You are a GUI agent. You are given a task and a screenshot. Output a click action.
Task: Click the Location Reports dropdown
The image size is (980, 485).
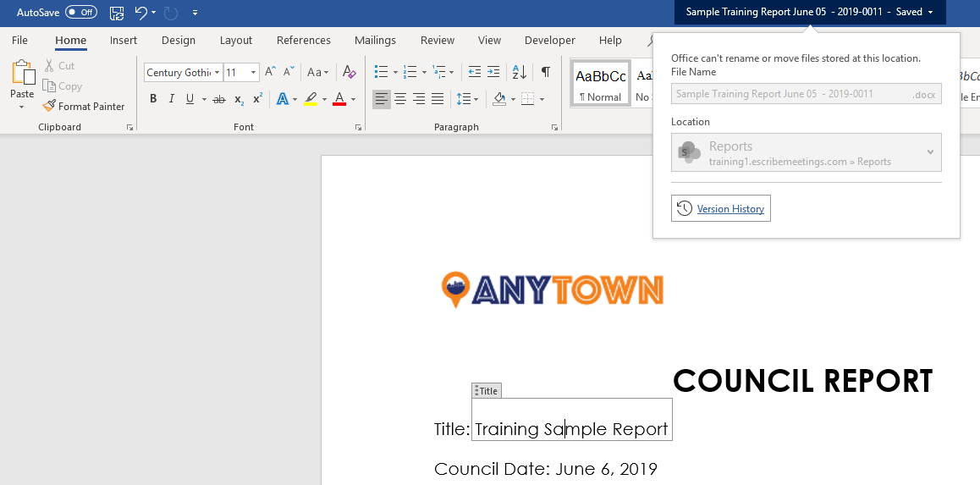(807, 152)
